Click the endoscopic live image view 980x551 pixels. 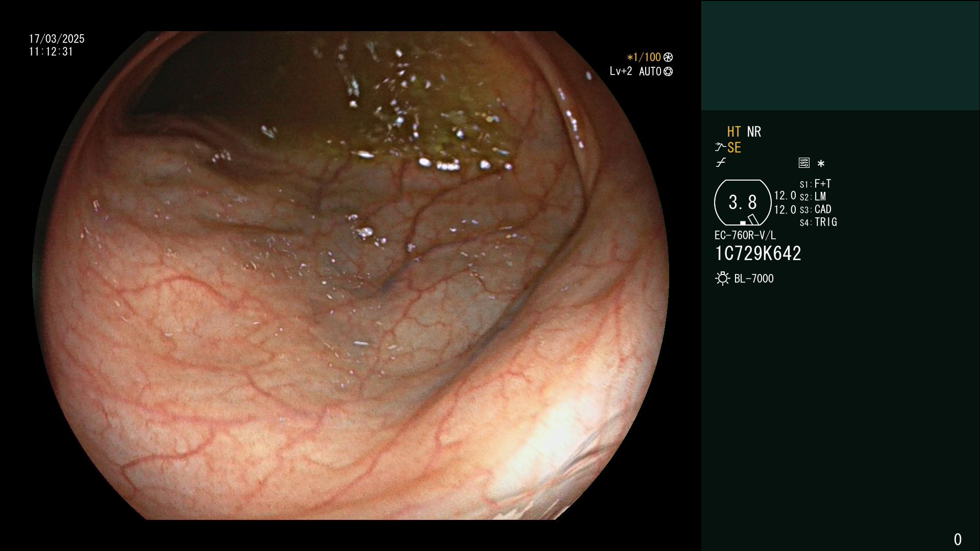point(351,275)
